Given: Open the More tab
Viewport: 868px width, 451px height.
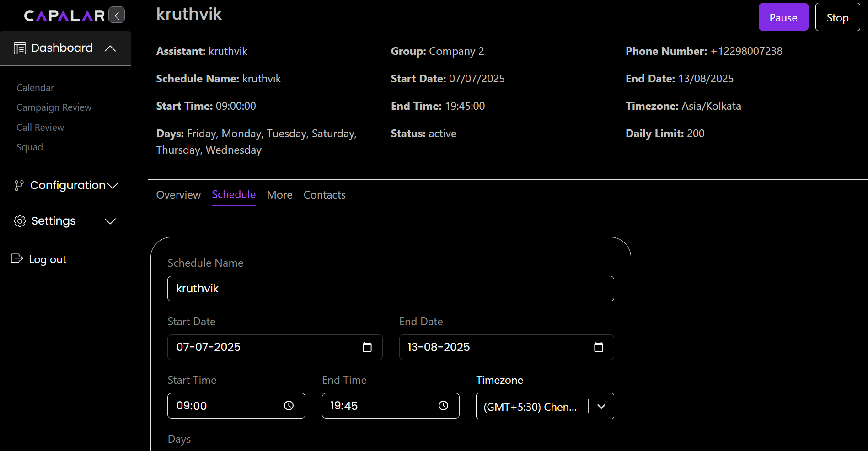Looking at the screenshot, I should pyautogui.click(x=279, y=195).
